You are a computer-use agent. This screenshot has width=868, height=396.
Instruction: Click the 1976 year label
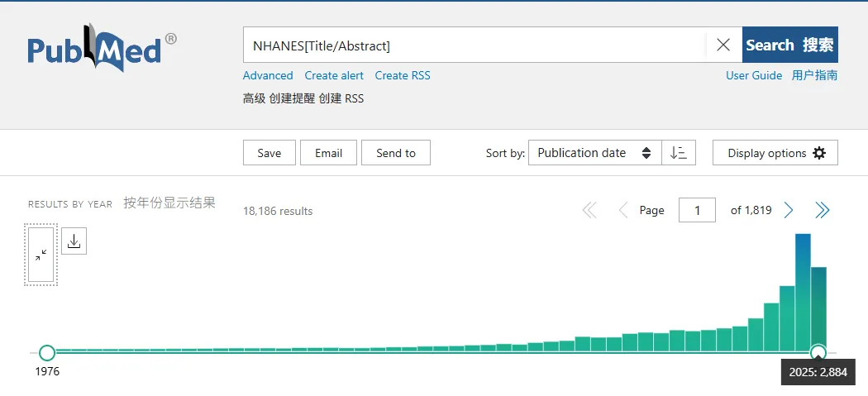(48, 371)
